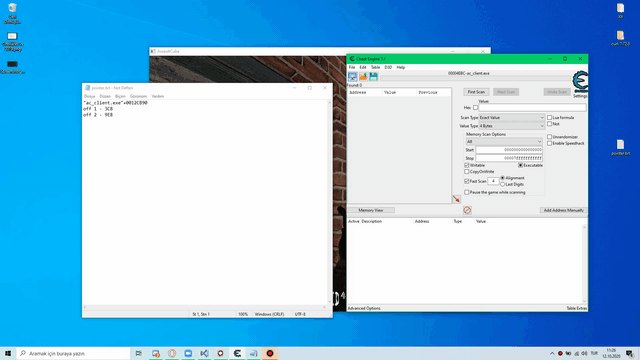Click the Undo Scan button

(x=557, y=92)
